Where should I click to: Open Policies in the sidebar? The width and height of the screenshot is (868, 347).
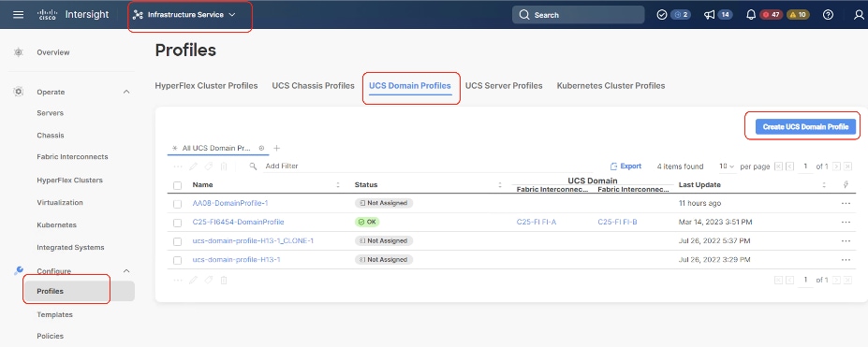pyautogui.click(x=51, y=336)
